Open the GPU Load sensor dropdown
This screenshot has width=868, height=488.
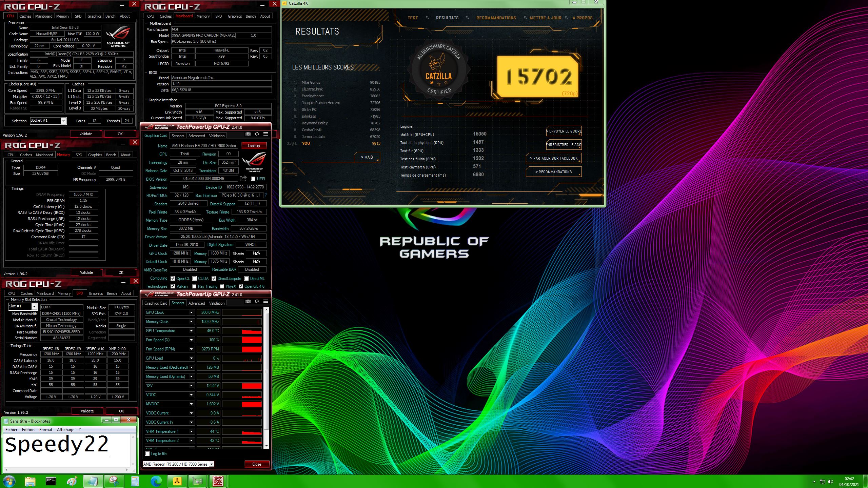pyautogui.click(x=191, y=358)
